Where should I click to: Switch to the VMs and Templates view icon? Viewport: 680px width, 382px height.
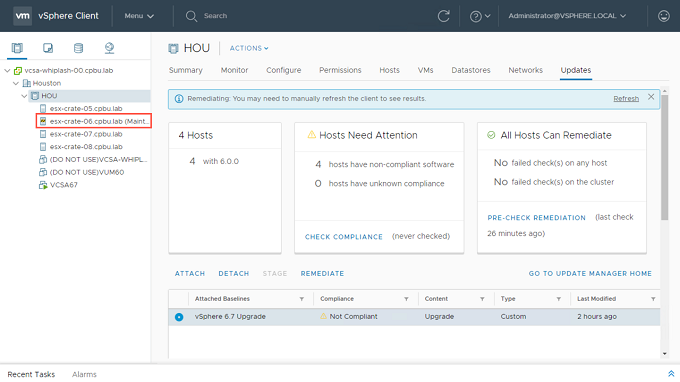click(48, 48)
